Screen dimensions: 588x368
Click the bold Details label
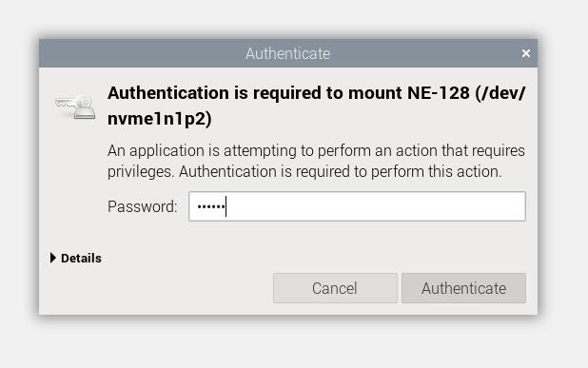point(81,259)
